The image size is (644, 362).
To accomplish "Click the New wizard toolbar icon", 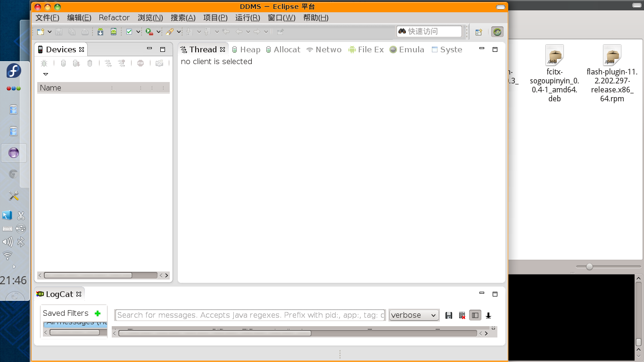I will tap(41, 32).
